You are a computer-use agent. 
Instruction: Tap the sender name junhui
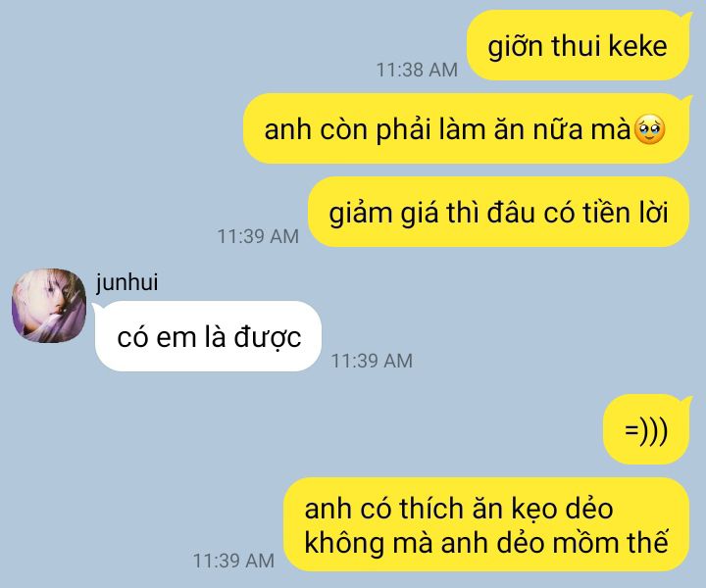126,282
